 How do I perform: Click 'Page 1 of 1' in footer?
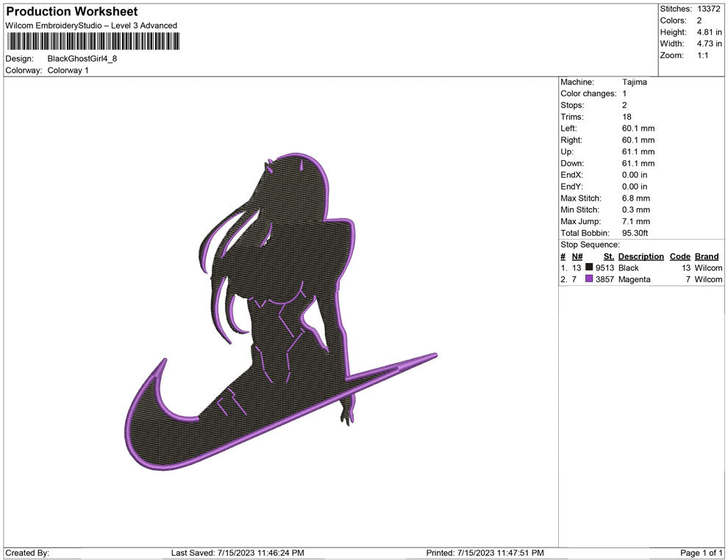701,553
